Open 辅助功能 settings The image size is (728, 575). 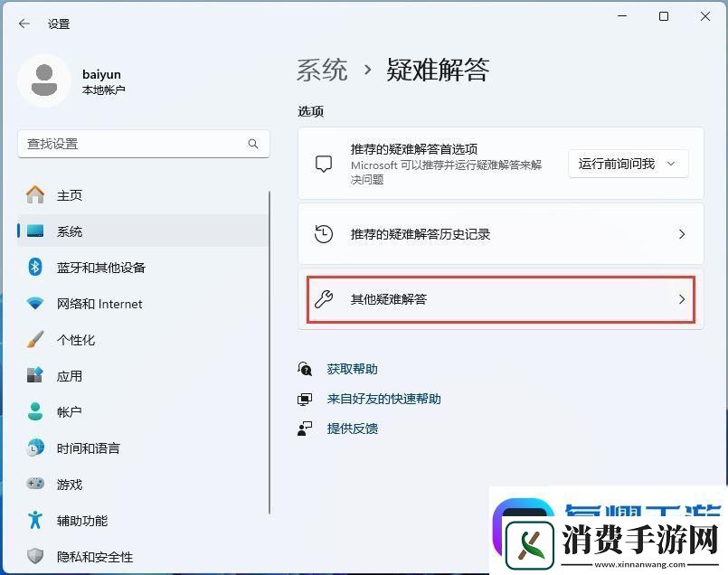point(143,520)
